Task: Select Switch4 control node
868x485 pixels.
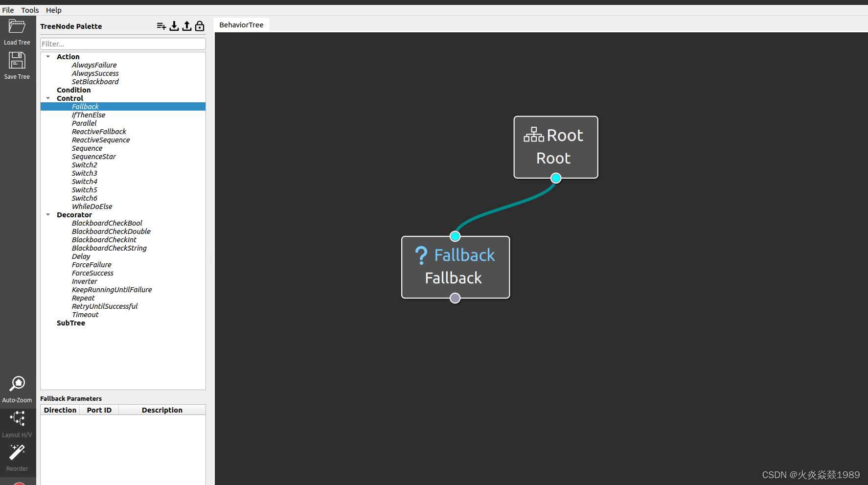Action: pos(84,182)
